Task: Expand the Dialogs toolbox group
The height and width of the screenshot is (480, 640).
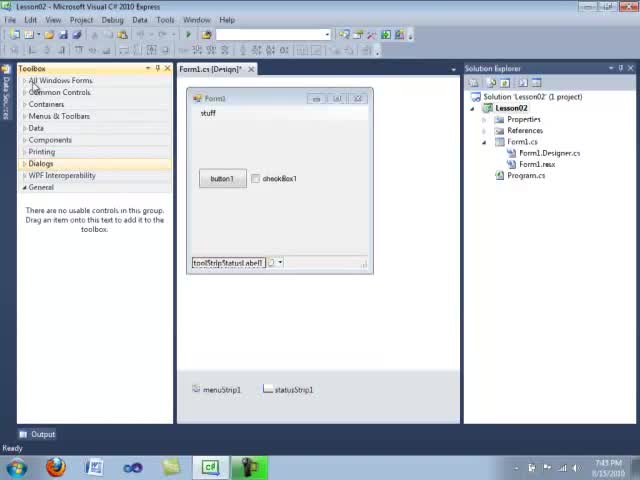Action: point(24,163)
